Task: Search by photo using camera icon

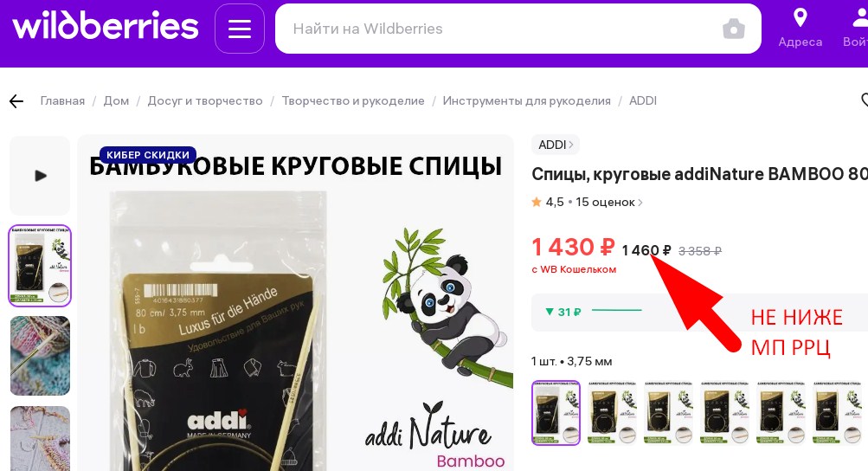Action: 734,29
